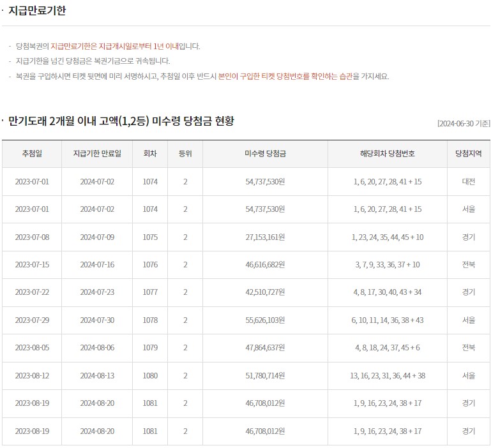The width and height of the screenshot is (491, 448).
Task: Select the 지급만료기한은 지급개시일로부터 1년 이내 notice line
Action: click(x=108, y=47)
